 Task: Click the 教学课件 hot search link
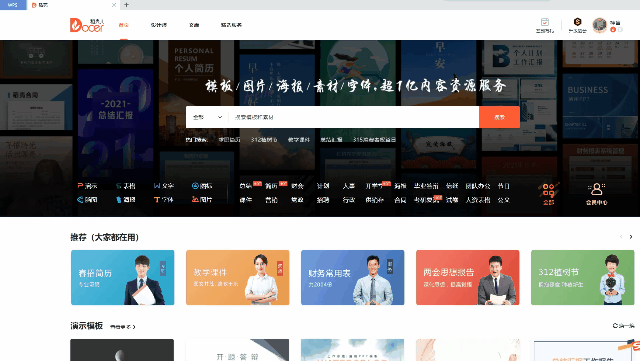coord(299,140)
